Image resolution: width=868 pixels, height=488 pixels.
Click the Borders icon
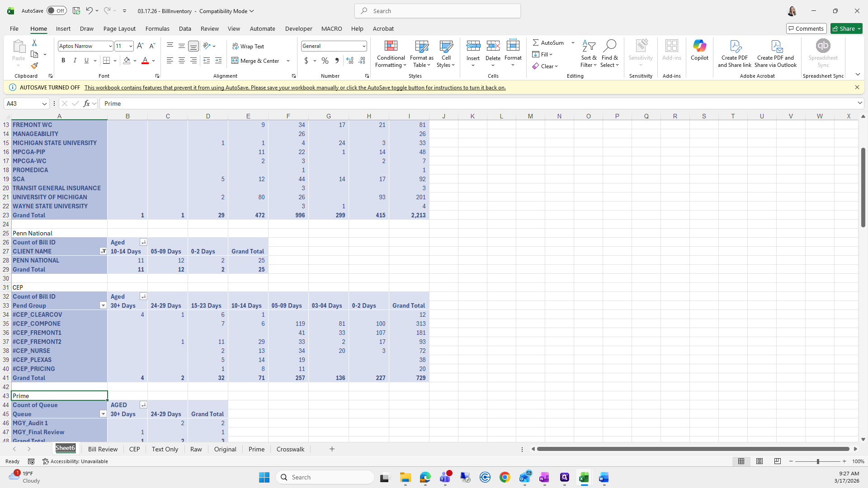coord(106,61)
